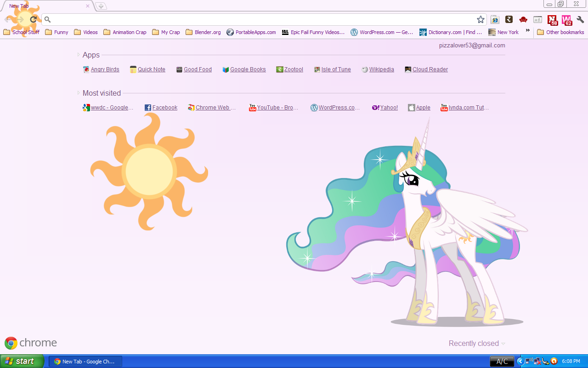Open the Dictionary.com bookmark

point(451,32)
